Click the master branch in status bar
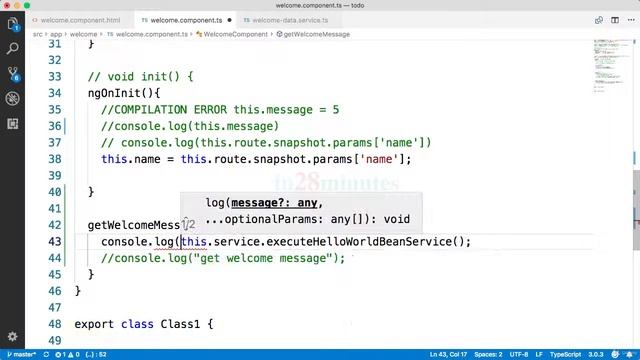This screenshot has height=360, width=640. [21, 354]
